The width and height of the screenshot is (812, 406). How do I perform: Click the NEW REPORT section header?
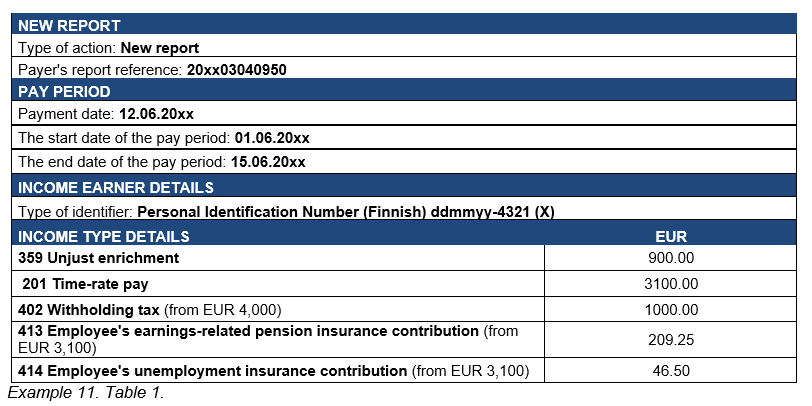[x=70, y=25]
